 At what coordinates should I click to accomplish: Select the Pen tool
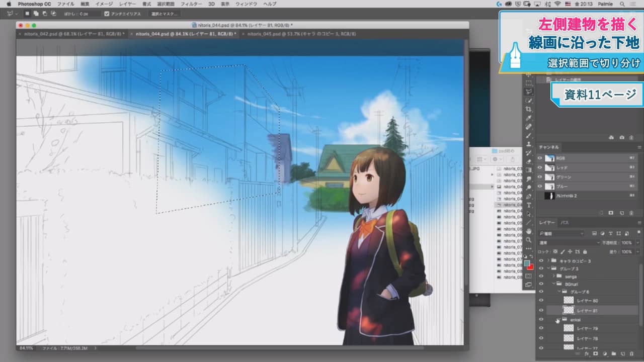pyautogui.click(x=529, y=196)
